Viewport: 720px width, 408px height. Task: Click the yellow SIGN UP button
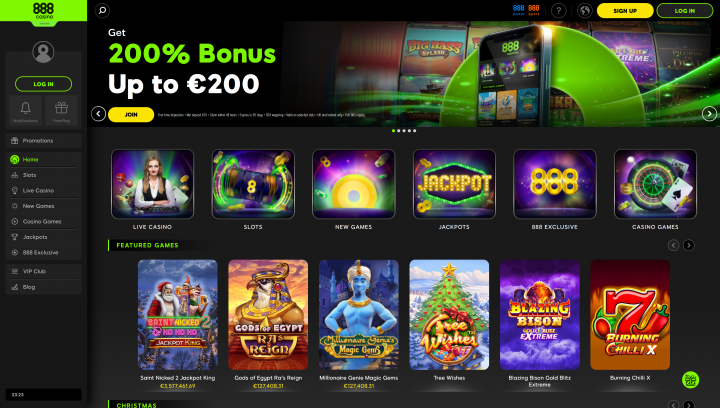pyautogui.click(x=625, y=11)
